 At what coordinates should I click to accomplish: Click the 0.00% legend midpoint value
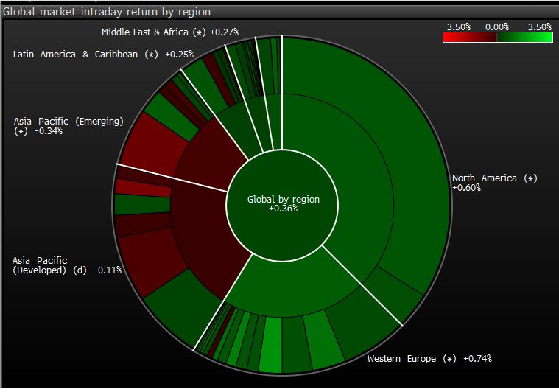click(497, 27)
